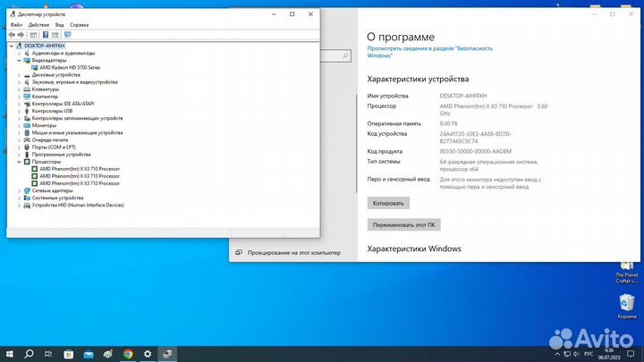This screenshot has width=644, height=362.
Task: Click the Процессоры category icon
Action: click(x=27, y=162)
